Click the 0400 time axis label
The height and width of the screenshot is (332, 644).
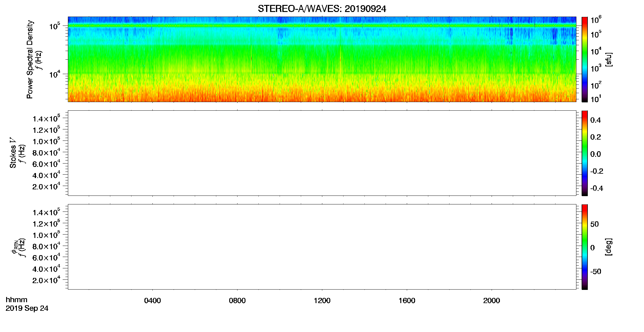152,301
